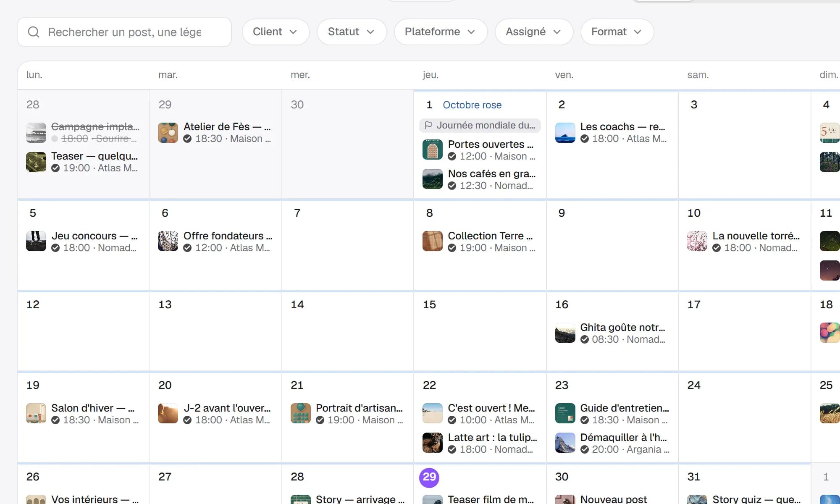Screen dimensions: 840x504
Task: Select day number 14 in calendar
Action: [297, 304]
